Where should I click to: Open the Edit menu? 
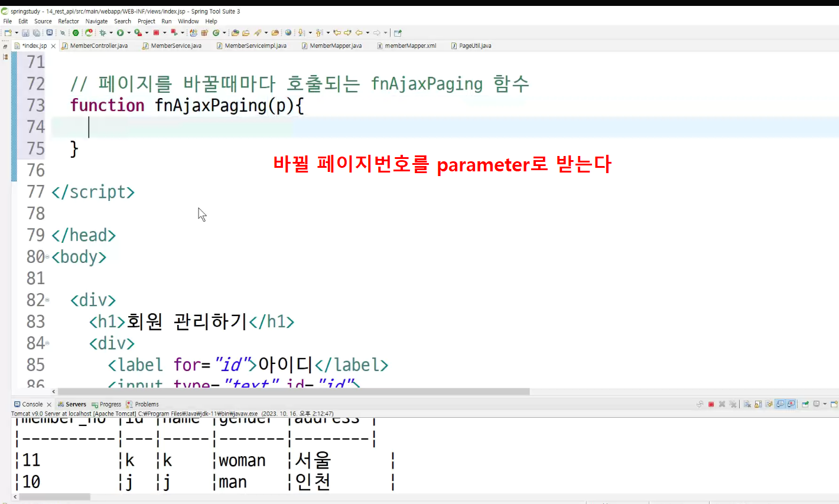(23, 21)
